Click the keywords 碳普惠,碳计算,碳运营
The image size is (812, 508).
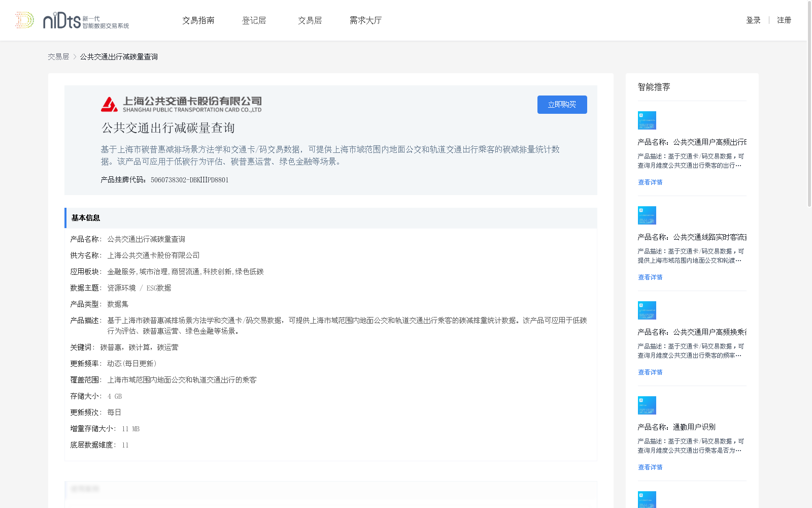click(139, 347)
